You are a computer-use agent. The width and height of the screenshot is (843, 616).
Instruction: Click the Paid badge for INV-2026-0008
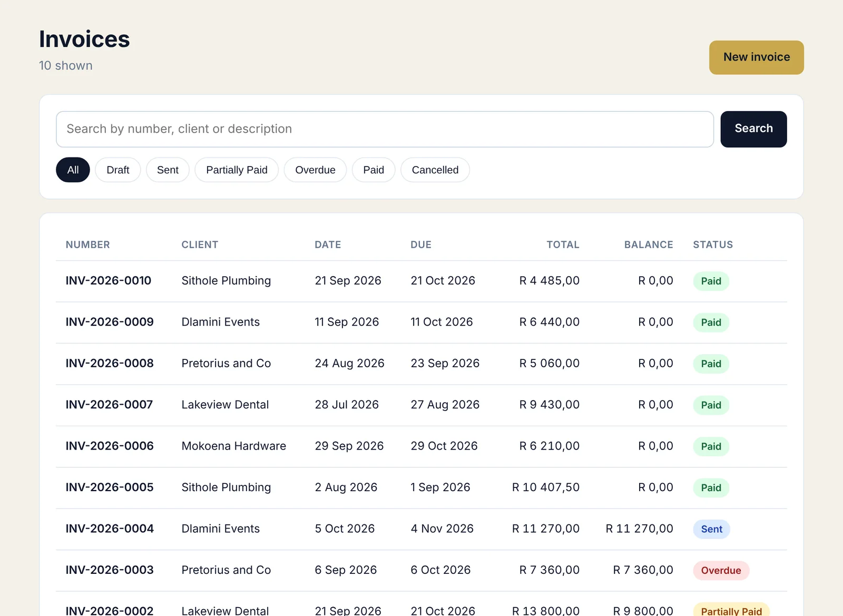[711, 364]
